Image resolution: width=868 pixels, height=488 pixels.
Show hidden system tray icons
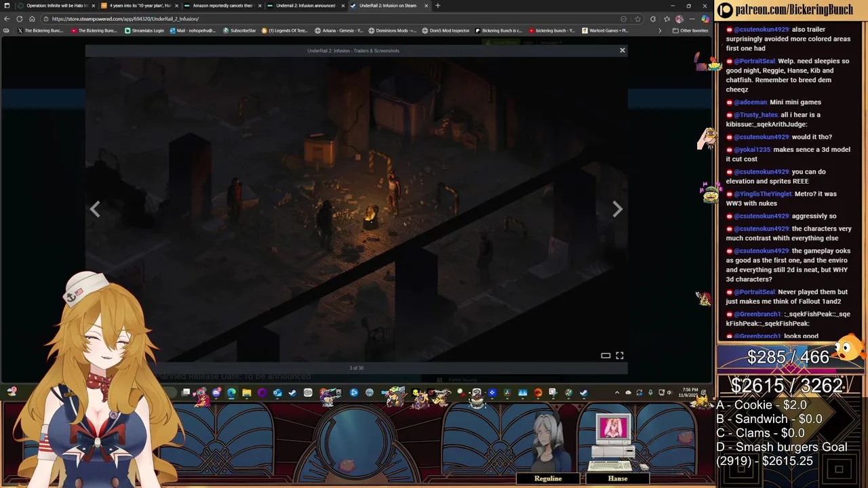[x=616, y=392]
